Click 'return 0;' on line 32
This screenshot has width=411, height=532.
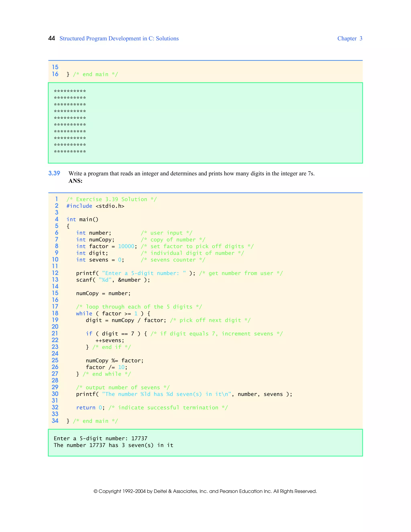click(x=90, y=408)
